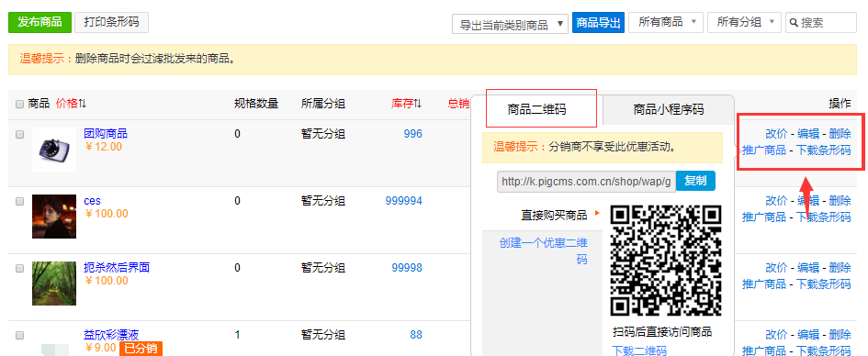Image resolution: width=868 pixels, height=356 pixels.
Task: Open the 导出当前类别商品 dropdown
Action: coord(510,25)
